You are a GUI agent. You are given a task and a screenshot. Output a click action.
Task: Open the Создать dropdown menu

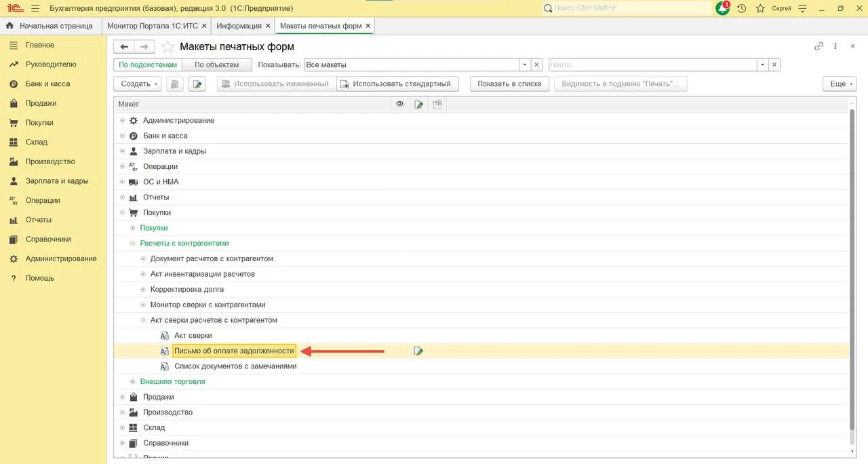click(138, 84)
